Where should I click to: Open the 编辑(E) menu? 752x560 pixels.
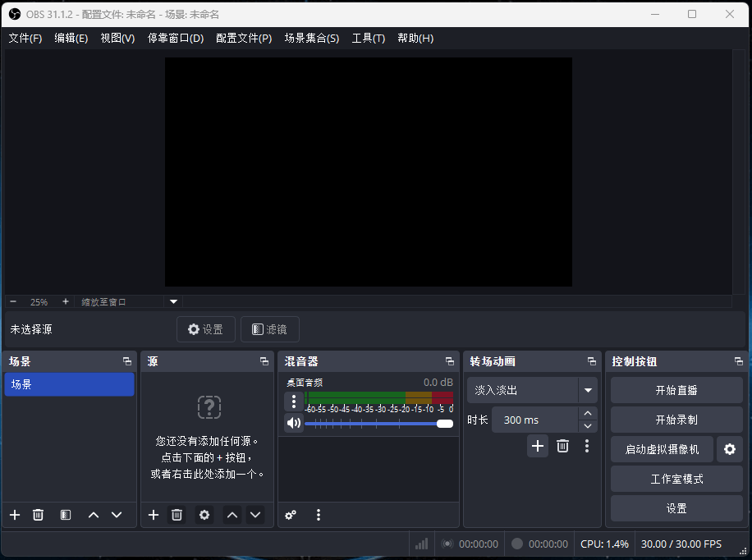pyautogui.click(x=71, y=39)
